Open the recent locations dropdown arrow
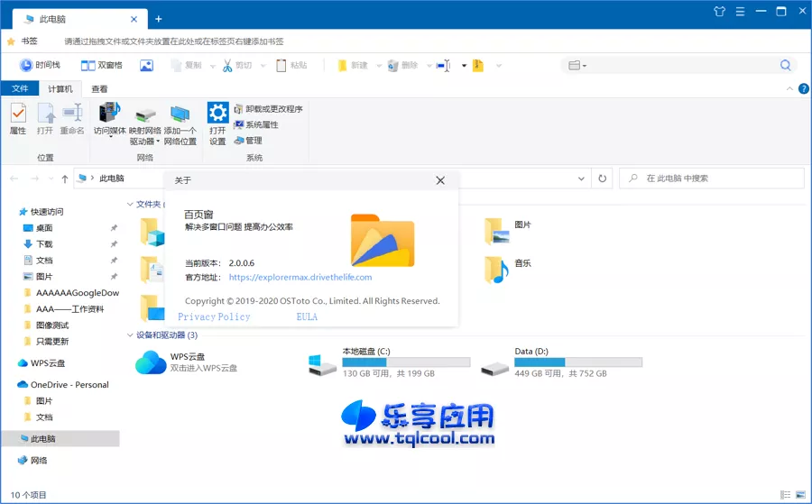Screen dimensions: 812x504 click(x=51, y=179)
